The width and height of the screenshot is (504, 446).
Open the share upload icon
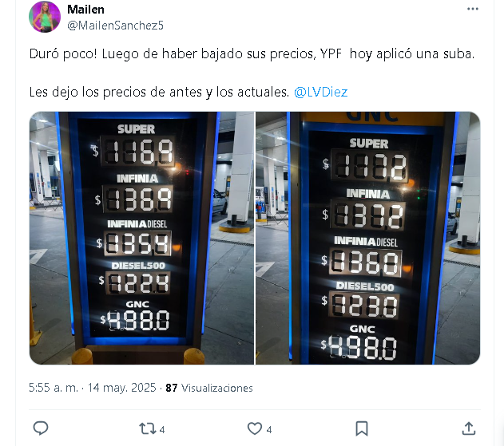click(469, 428)
